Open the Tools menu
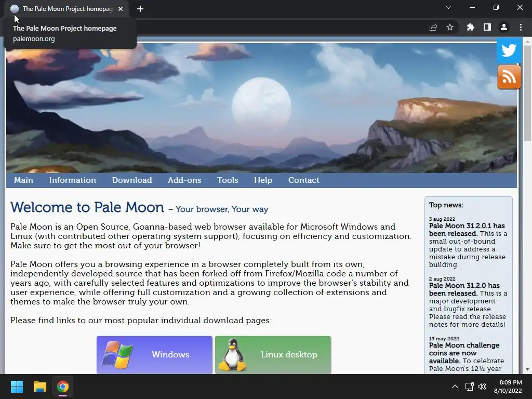The height and width of the screenshot is (399, 532). click(x=228, y=180)
